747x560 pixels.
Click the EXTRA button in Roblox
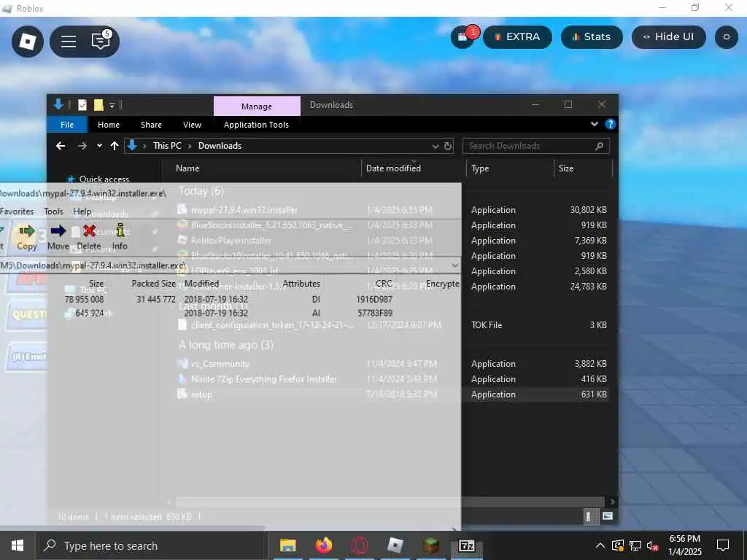pos(517,37)
